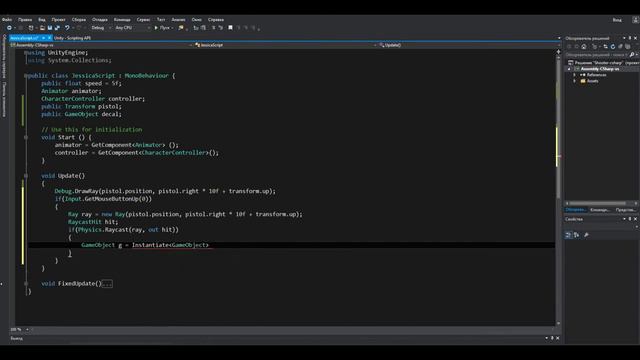Open the Assembly-CSharp project scope dropdown
640x360 pixels.
point(102,45)
